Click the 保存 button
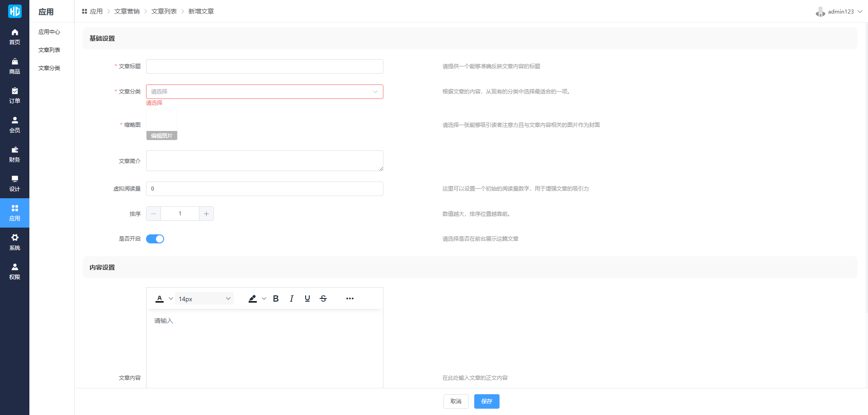The height and width of the screenshot is (415, 868). [x=486, y=401]
